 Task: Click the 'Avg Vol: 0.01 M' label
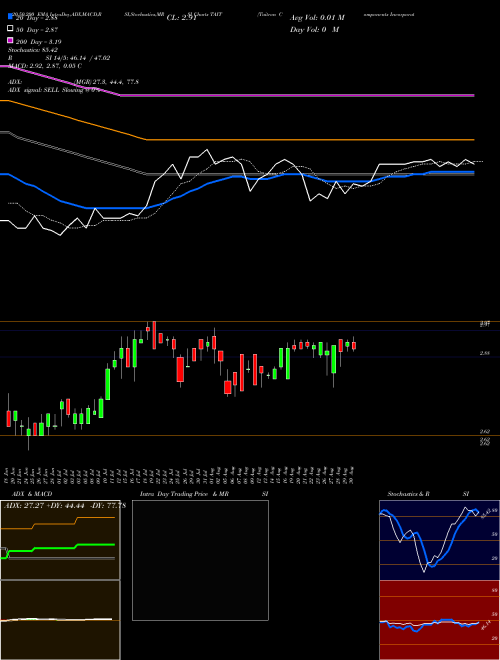(317, 18)
